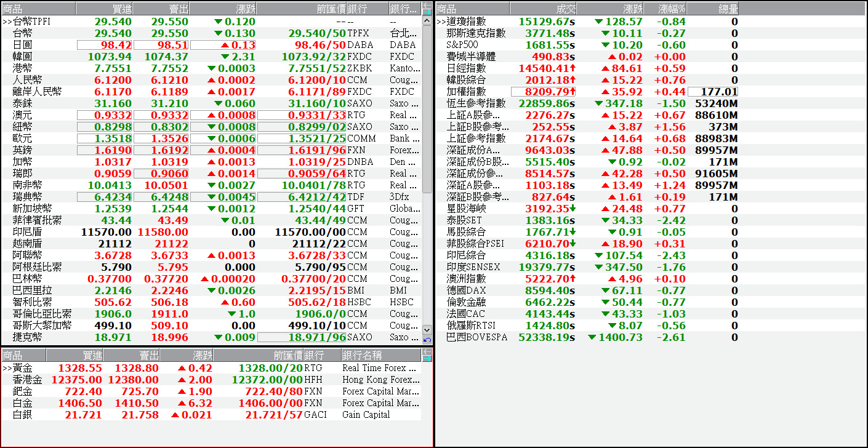Click the 澳元 bid price 0.9332
868x448 pixels.
click(105, 115)
